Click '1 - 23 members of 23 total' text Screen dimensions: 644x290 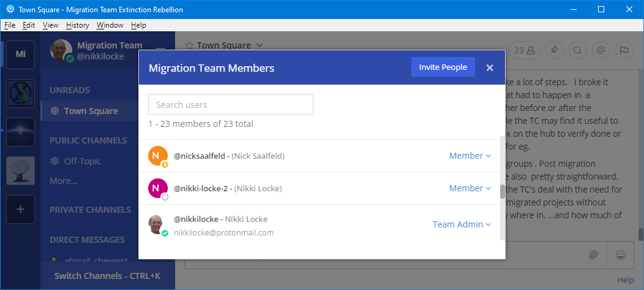tap(201, 123)
